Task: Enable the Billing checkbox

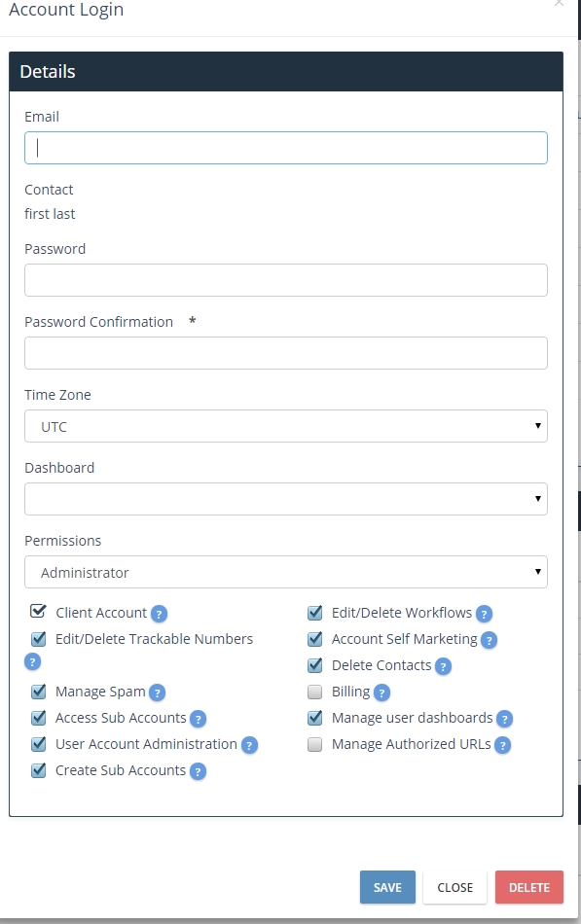Action: tap(315, 692)
